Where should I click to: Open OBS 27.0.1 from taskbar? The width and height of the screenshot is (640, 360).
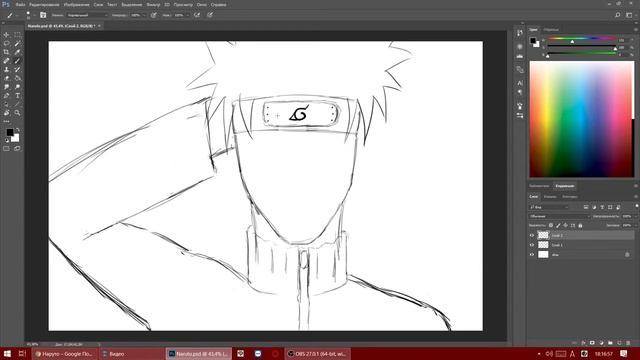317,353
